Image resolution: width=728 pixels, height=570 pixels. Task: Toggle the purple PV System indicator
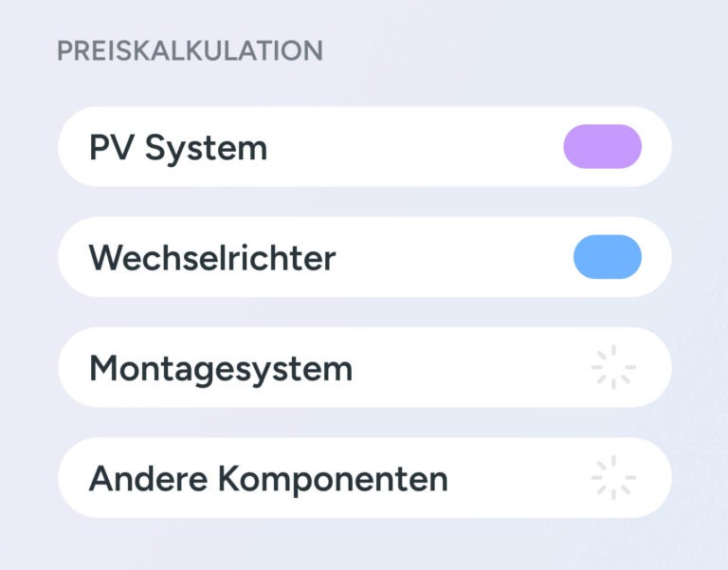[602, 147]
